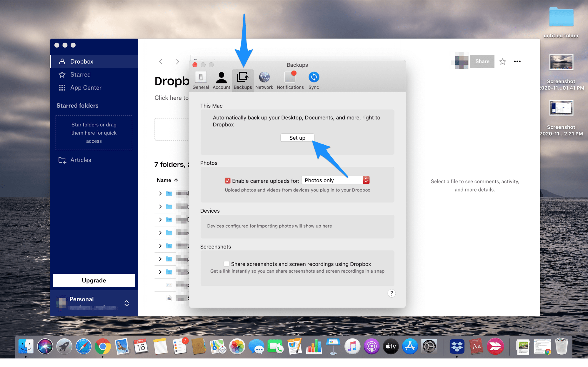The height and width of the screenshot is (367, 588).
Task: Expand first folder in Dropbox list
Action: click(x=160, y=193)
